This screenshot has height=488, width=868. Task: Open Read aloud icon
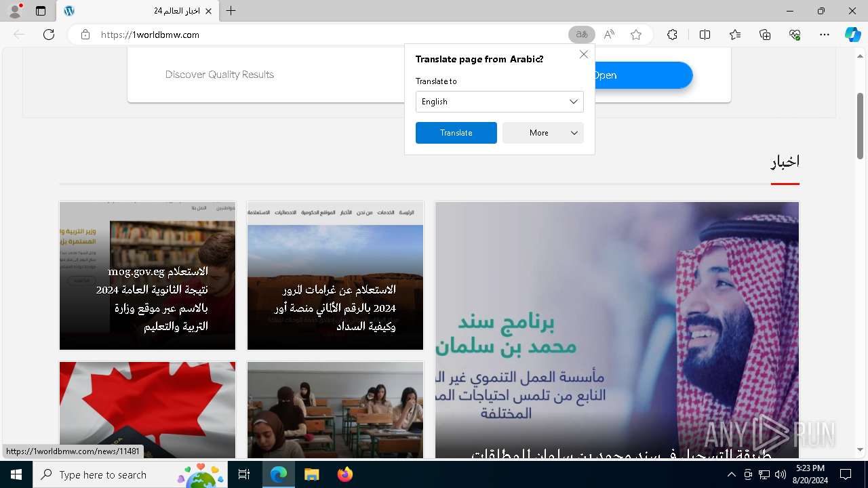(609, 35)
